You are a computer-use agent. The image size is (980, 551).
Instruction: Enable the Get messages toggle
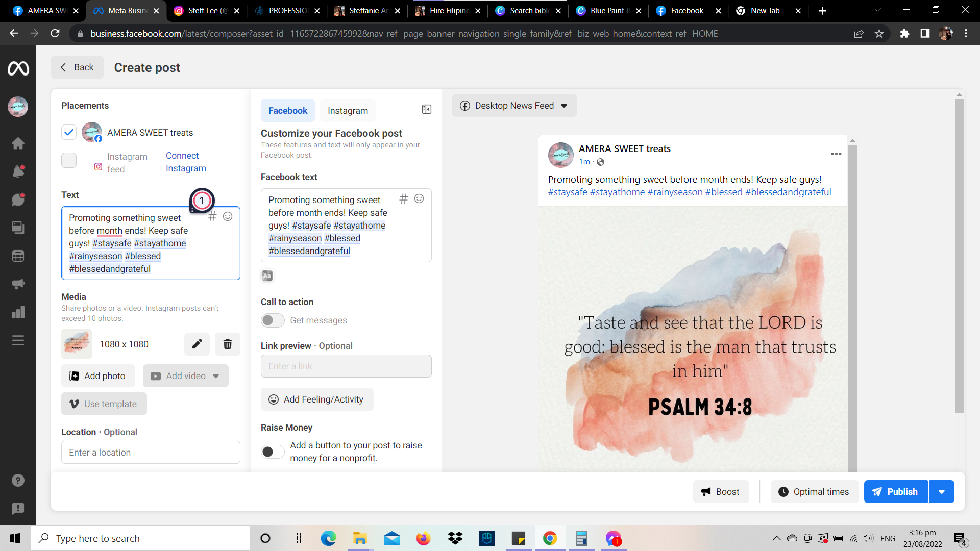[273, 320]
